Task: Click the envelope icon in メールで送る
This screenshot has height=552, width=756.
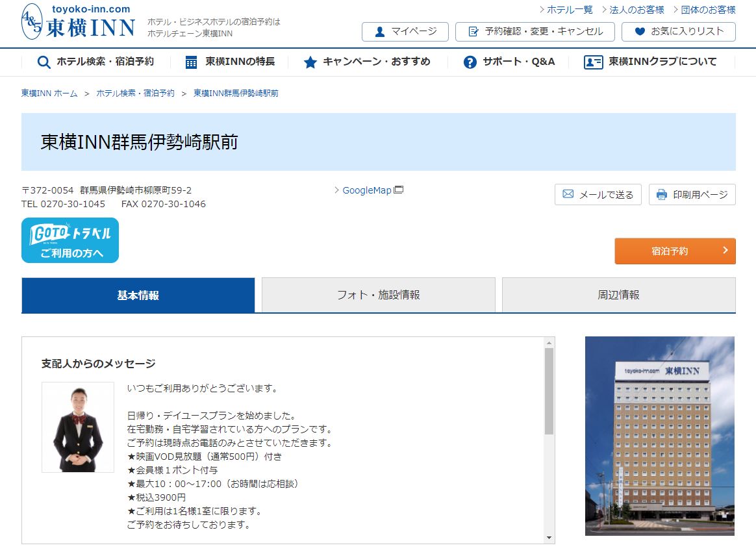Action: (x=568, y=194)
